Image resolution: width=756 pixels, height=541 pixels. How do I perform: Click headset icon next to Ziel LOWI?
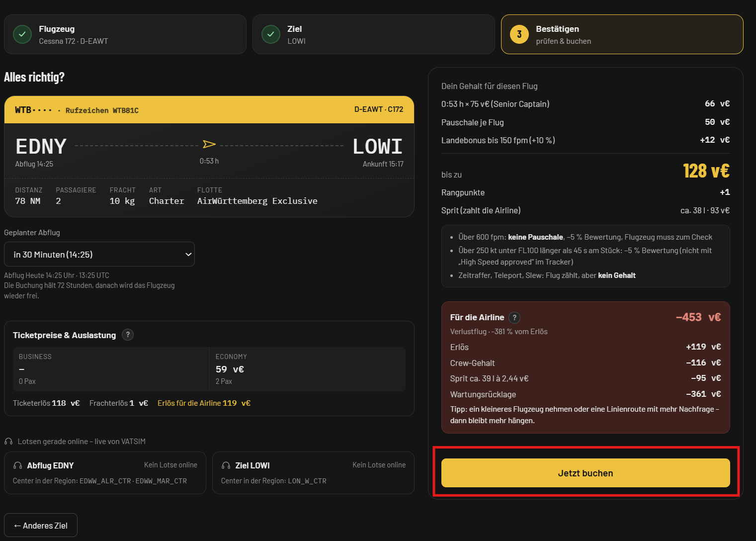coord(226,465)
